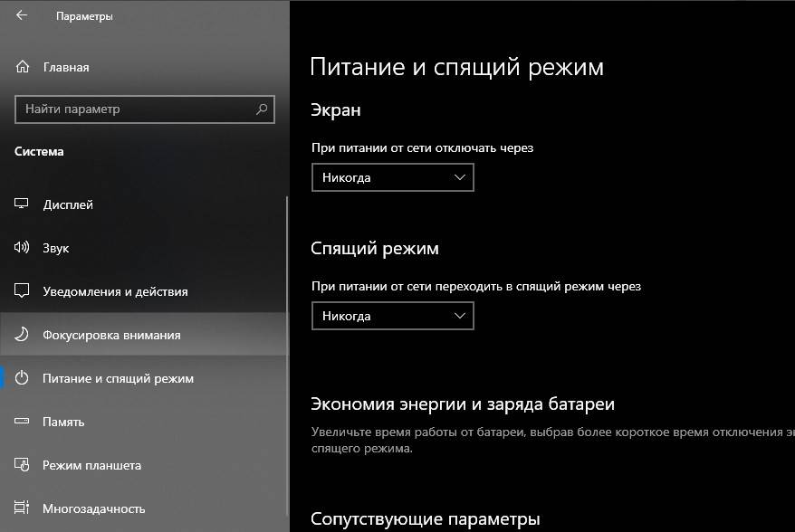Click the Tablet mode icon

click(23, 465)
